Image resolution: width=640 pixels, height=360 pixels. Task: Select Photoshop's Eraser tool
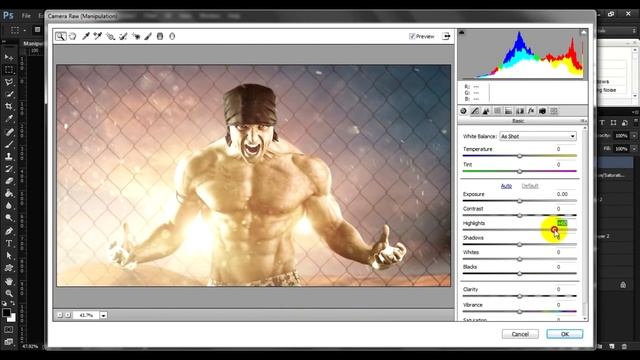[9, 181]
